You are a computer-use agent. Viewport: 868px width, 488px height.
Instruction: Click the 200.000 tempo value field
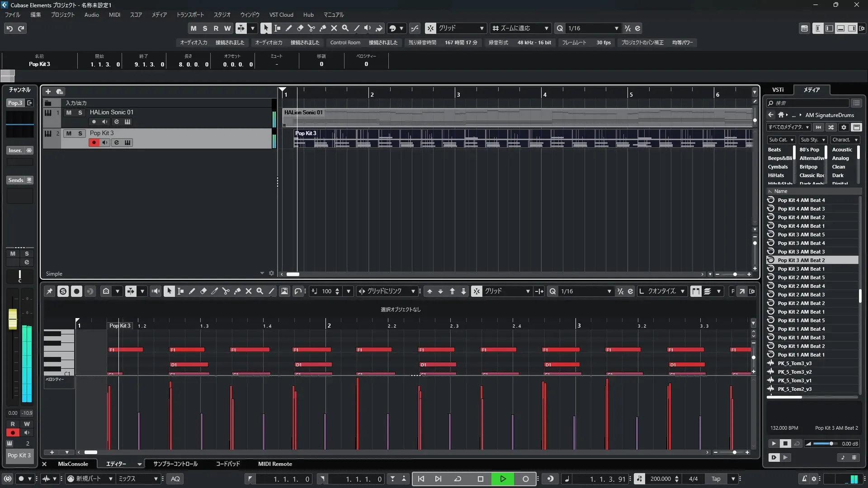click(660, 479)
